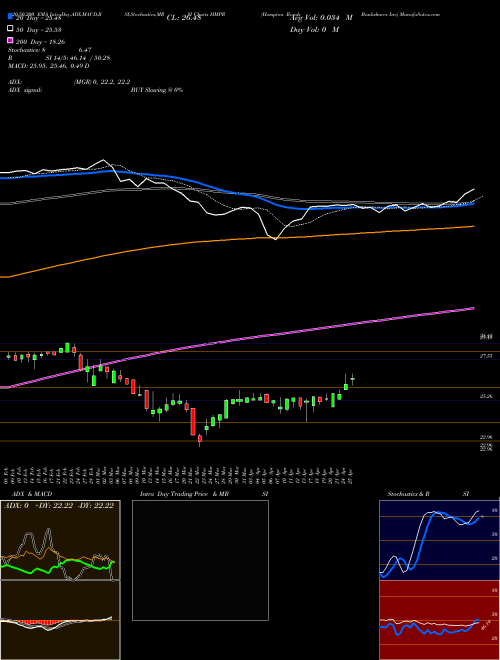The width and height of the screenshot is (500, 660).
Task: Click the MACD histogram panel
Action: click(60, 620)
